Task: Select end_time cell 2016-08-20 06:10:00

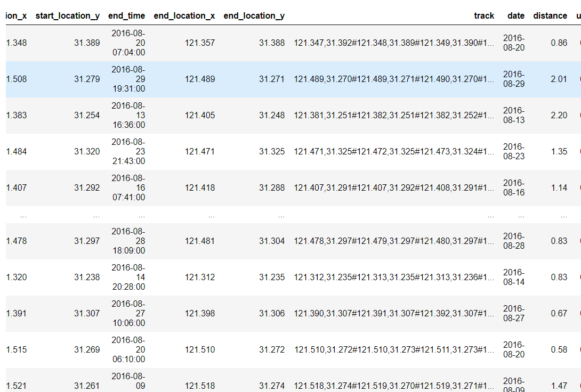Action: point(128,350)
